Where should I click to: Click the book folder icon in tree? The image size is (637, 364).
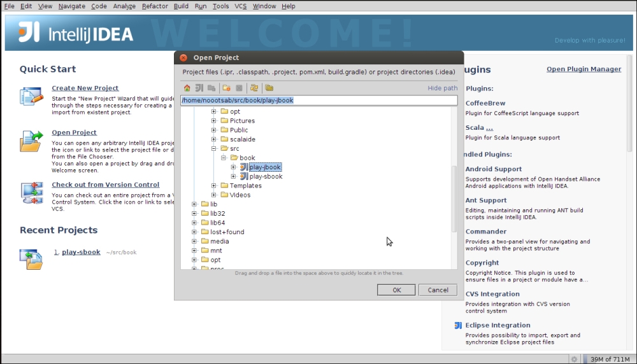pyautogui.click(x=234, y=158)
